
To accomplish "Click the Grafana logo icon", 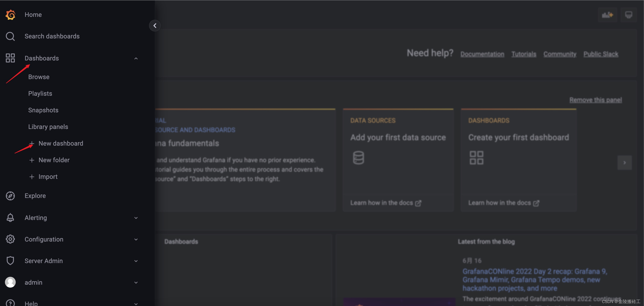I will [x=10, y=15].
